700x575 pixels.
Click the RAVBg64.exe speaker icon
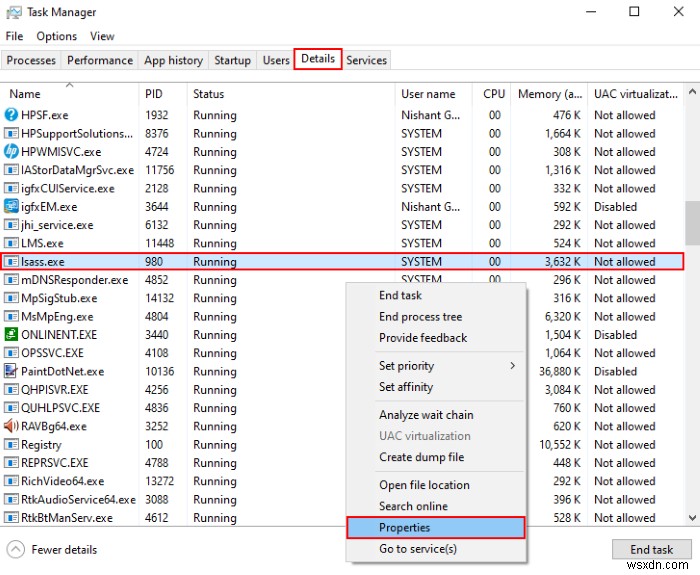[x=11, y=426]
